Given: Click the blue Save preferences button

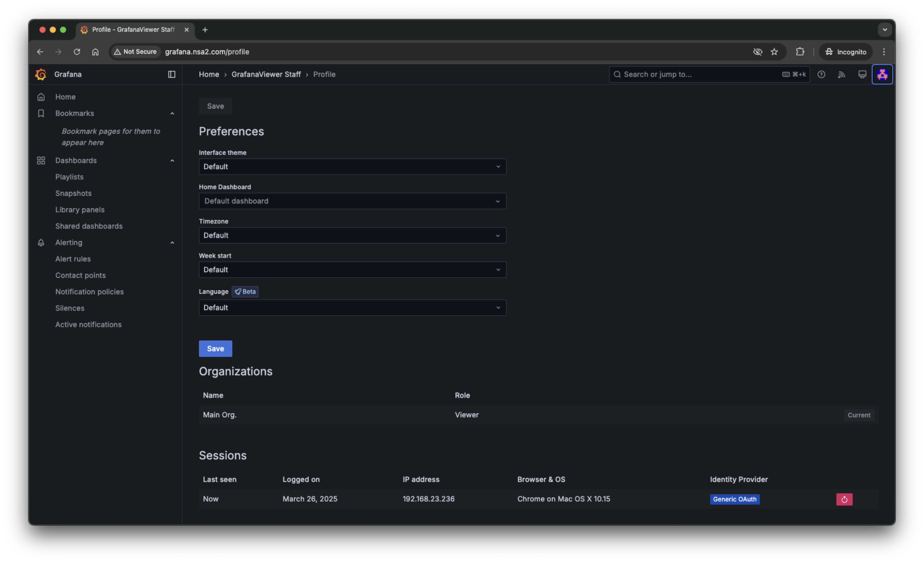Looking at the screenshot, I should [216, 349].
